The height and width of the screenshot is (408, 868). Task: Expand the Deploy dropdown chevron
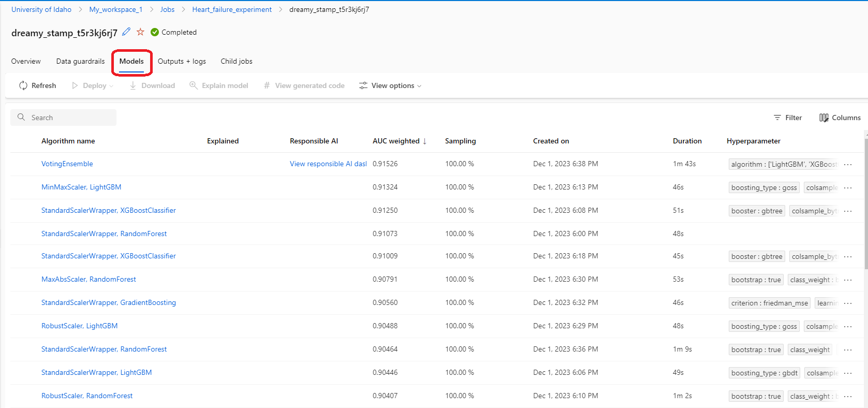111,86
